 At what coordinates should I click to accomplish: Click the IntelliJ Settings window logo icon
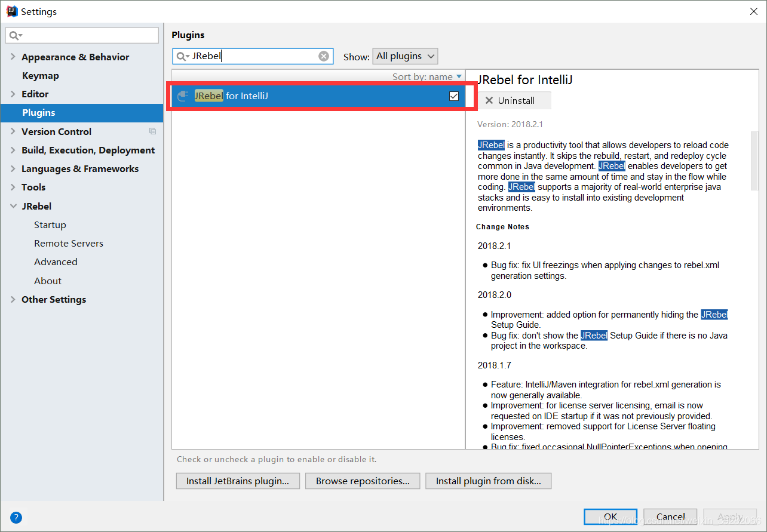tap(11, 11)
